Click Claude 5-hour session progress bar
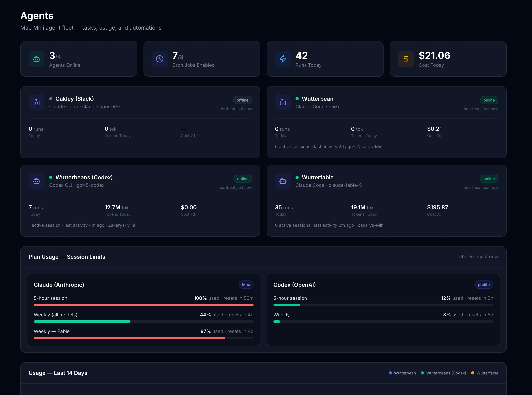 point(144,305)
